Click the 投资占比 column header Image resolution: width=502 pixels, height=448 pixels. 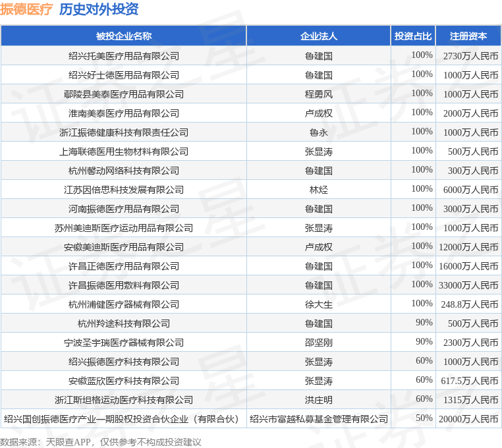[413, 36]
